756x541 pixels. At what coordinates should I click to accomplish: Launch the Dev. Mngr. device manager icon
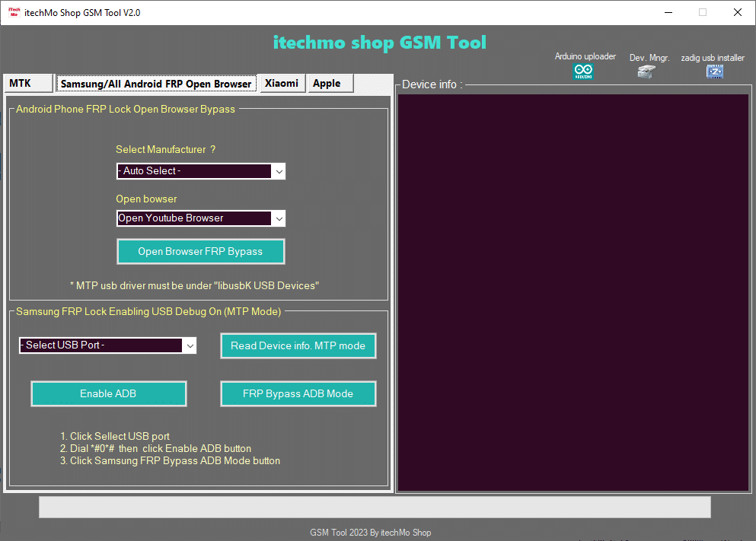click(x=646, y=72)
